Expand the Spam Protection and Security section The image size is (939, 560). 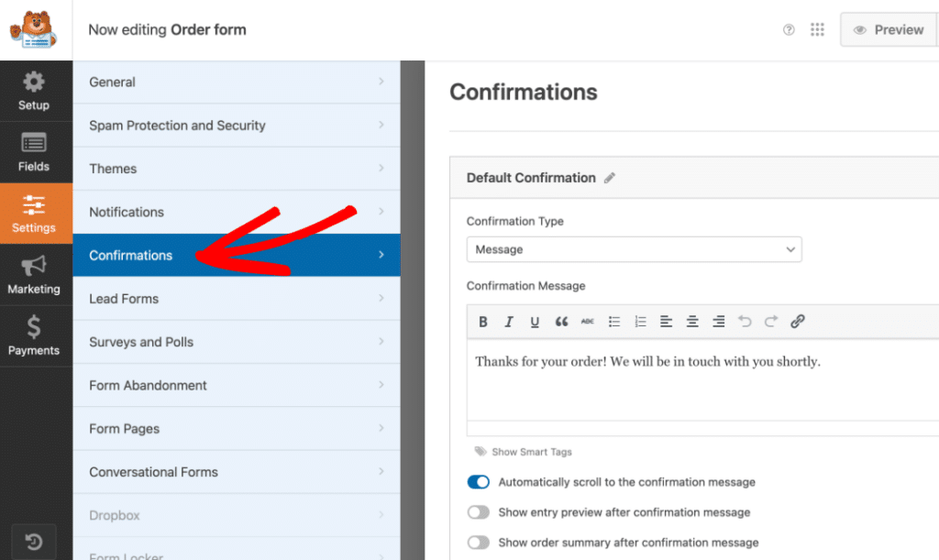point(237,126)
